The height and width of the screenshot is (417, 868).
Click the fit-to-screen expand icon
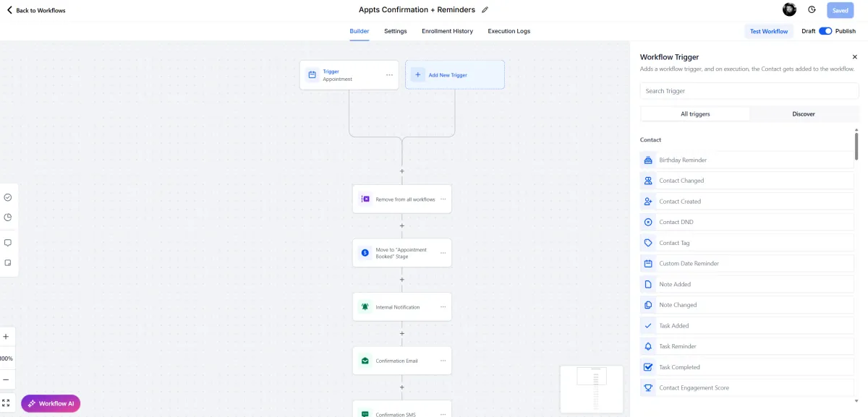click(x=6, y=403)
